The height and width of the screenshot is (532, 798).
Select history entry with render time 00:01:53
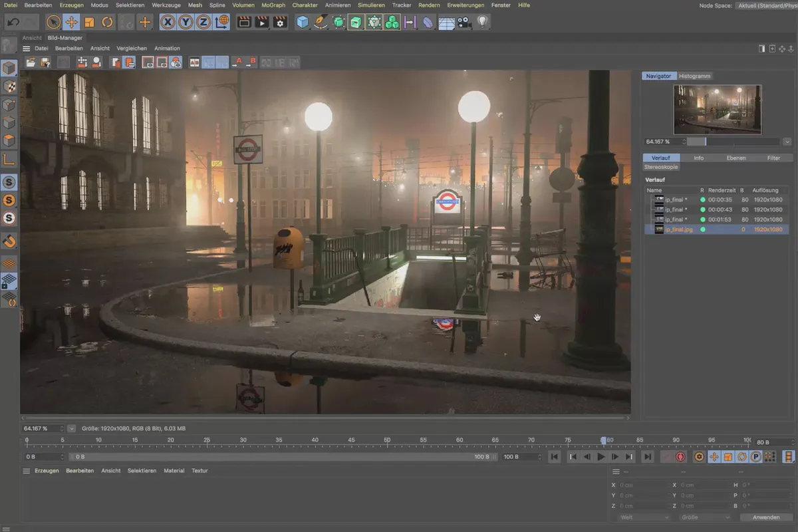click(x=716, y=219)
